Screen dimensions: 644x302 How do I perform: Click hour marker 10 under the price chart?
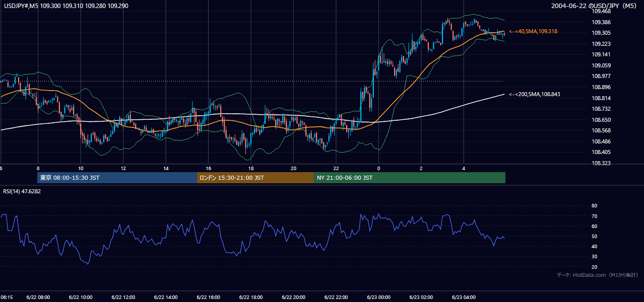click(81, 169)
